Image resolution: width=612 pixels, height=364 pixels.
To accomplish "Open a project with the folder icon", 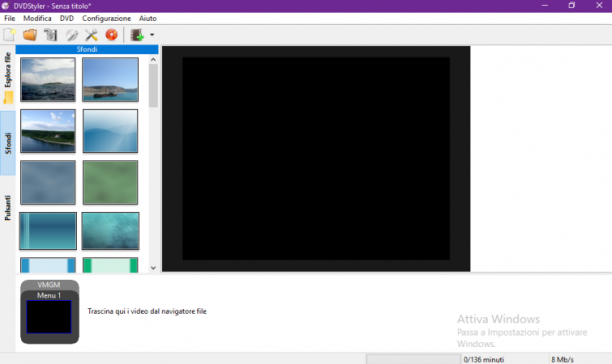I will click(30, 35).
